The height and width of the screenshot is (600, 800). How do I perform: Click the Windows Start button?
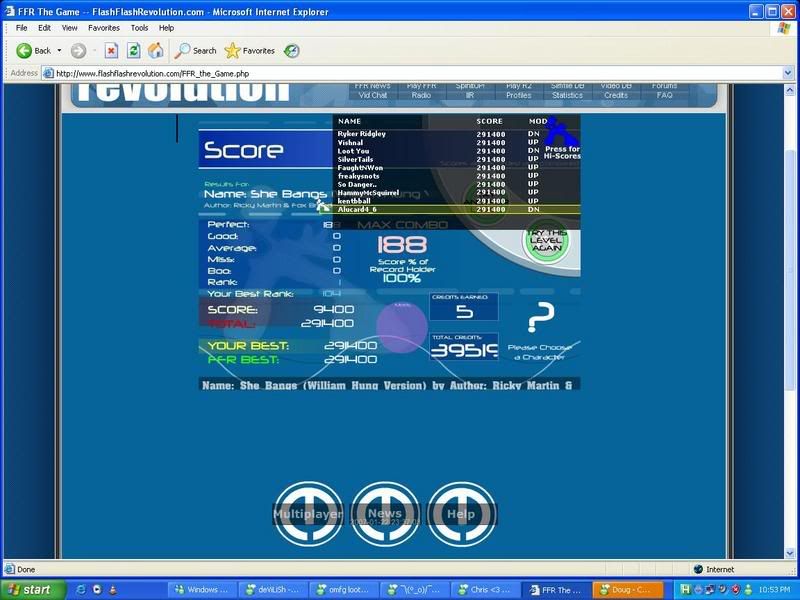pyautogui.click(x=32, y=590)
